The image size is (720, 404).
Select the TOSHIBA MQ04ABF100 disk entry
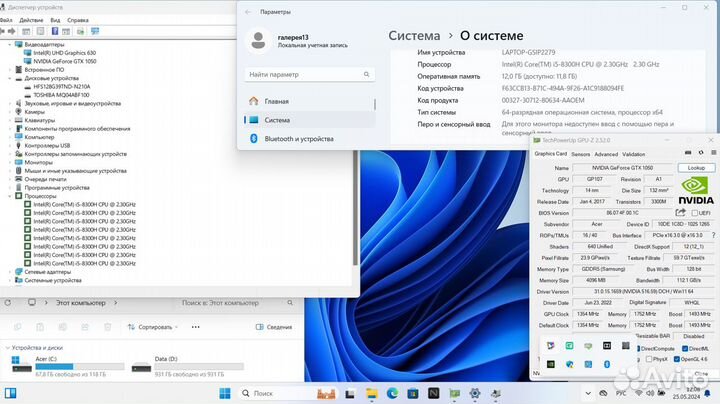pyautogui.click(x=61, y=95)
